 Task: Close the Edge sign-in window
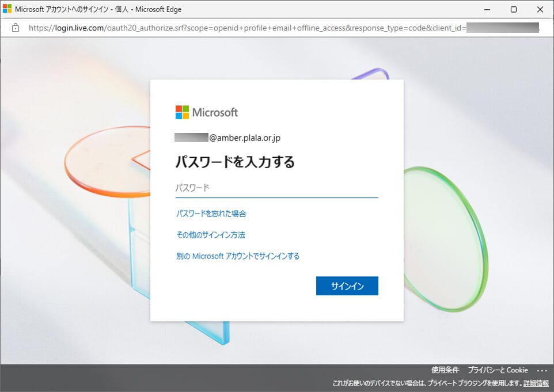540,10
